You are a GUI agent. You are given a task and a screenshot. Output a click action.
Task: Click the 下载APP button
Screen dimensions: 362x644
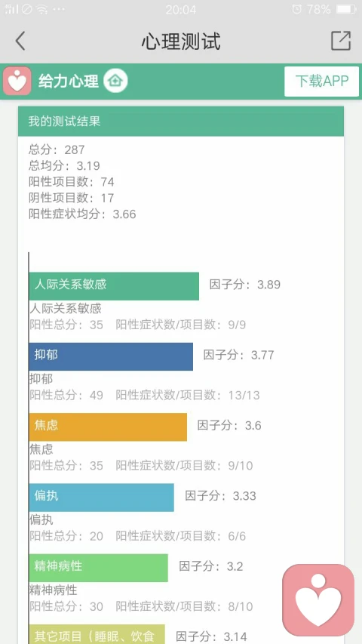[322, 82]
